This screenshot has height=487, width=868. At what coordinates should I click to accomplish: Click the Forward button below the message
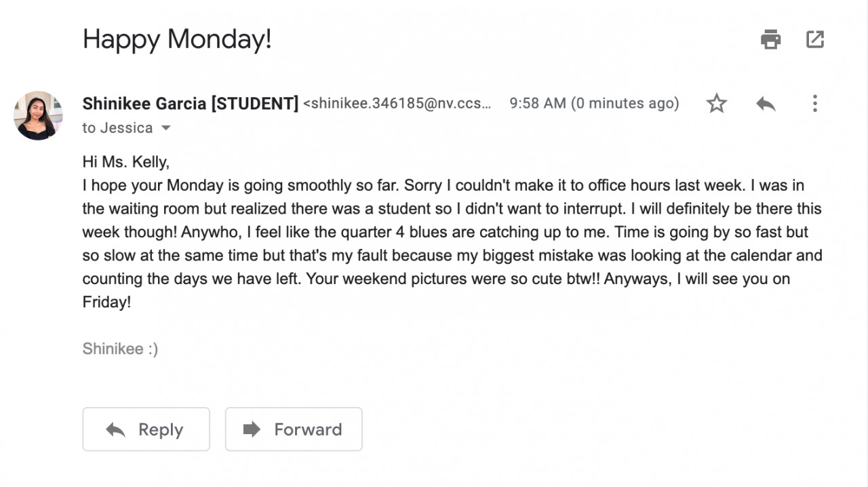coord(294,429)
